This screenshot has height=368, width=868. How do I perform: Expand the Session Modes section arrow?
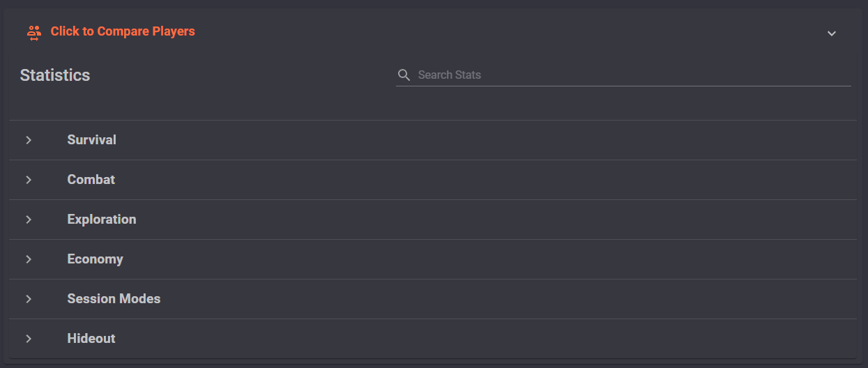pyautogui.click(x=29, y=299)
